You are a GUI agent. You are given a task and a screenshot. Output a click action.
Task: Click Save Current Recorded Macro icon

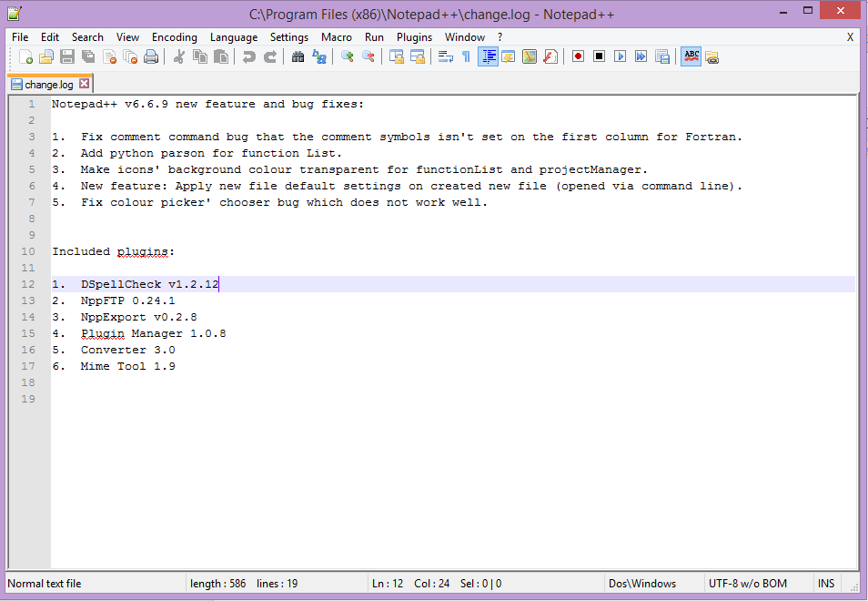coord(662,56)
